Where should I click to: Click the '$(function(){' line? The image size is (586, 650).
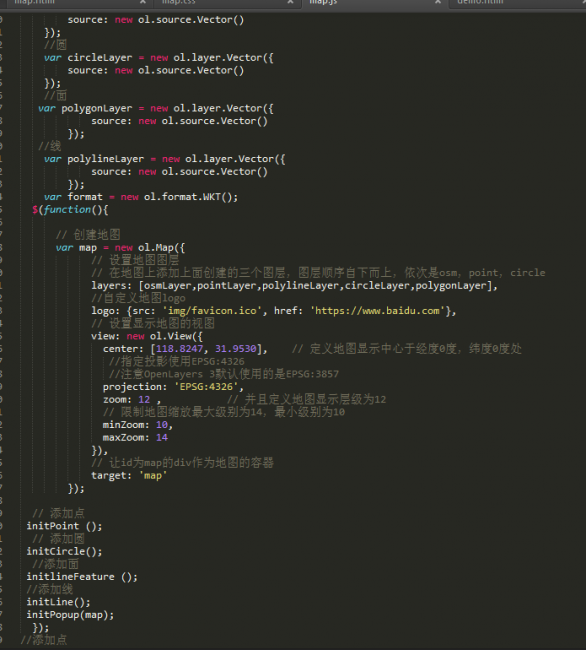point(70,210)
